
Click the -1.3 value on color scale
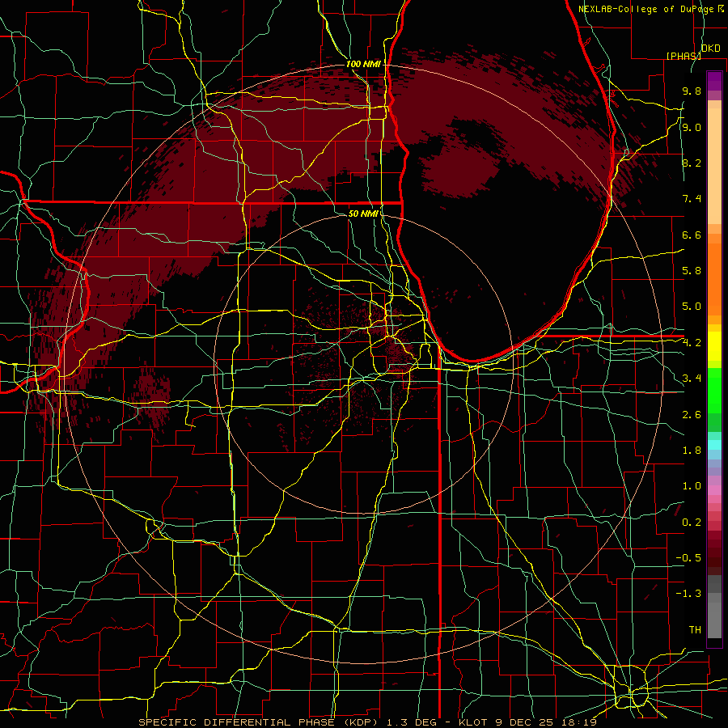point(688,594)
